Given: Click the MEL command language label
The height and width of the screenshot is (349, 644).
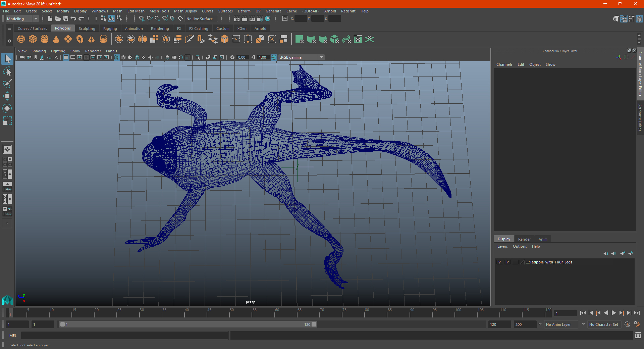Looking at the screenshot, I should click(x=13, y=336).
